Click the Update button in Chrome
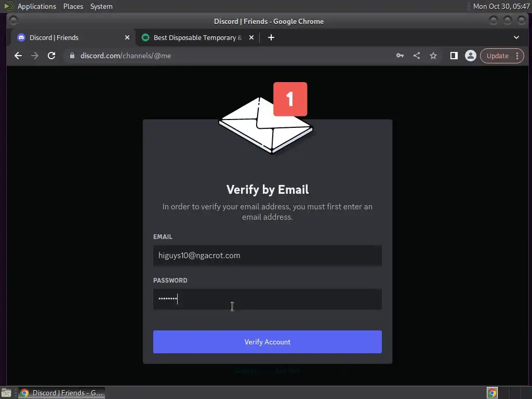 (x=497, y=56)
